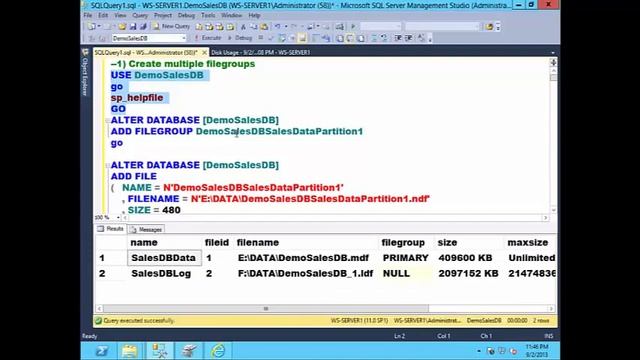The image size is (640, 360).
Task: Click the Cut scissors icon
Action: tap(243, 27)
